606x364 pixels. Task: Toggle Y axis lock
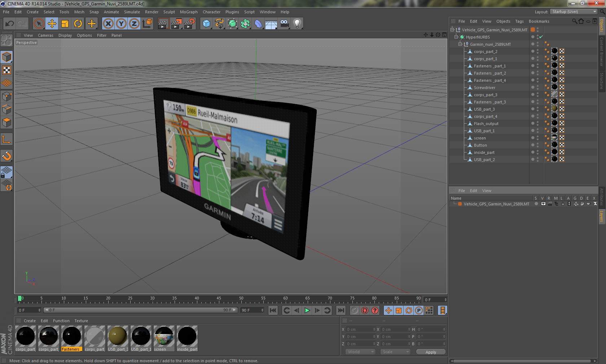(121, 24)
